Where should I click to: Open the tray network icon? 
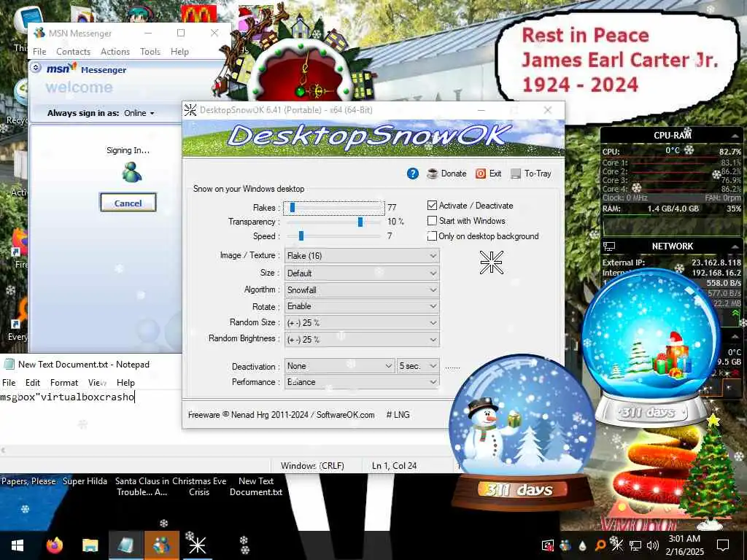(x=635, y=545)
